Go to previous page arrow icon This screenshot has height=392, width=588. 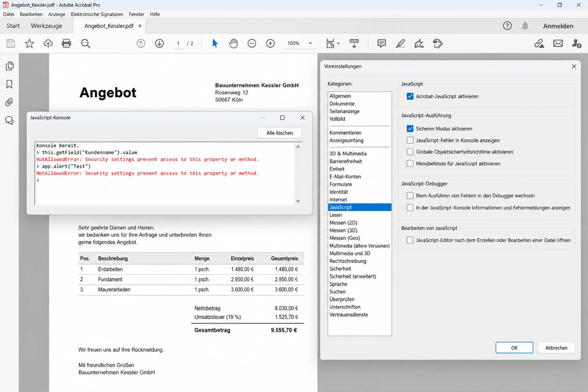tap(141, 43)
